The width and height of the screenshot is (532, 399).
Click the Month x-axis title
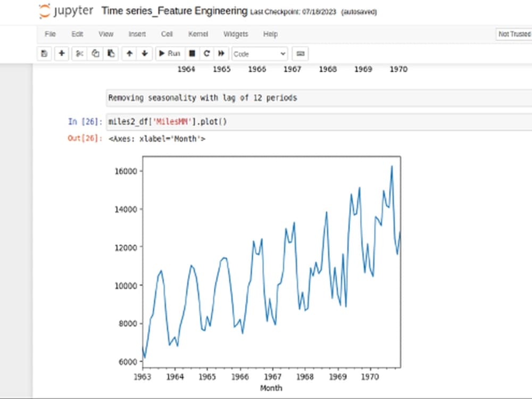[x=271, y=388]
